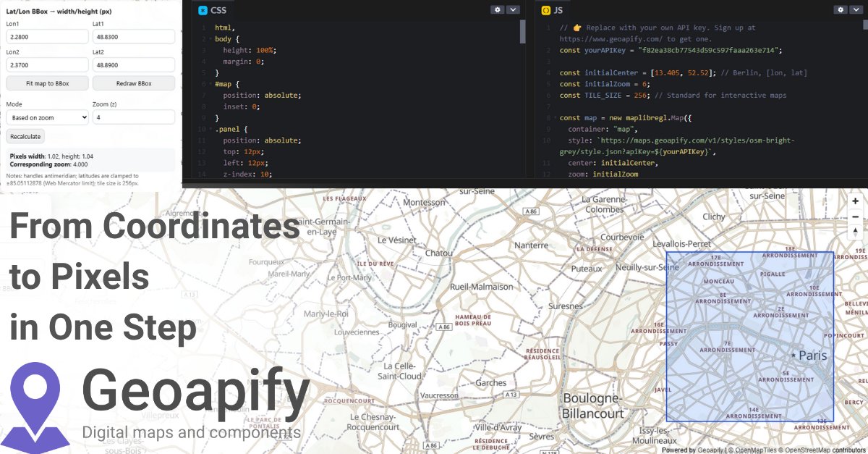Click the blue bounding box over Paris

click(x=750, y=337)
